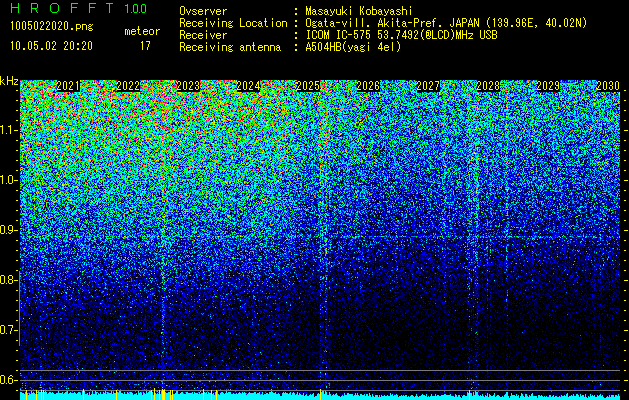
Task: Click the 2024 time marker
Action: [248, 86]
